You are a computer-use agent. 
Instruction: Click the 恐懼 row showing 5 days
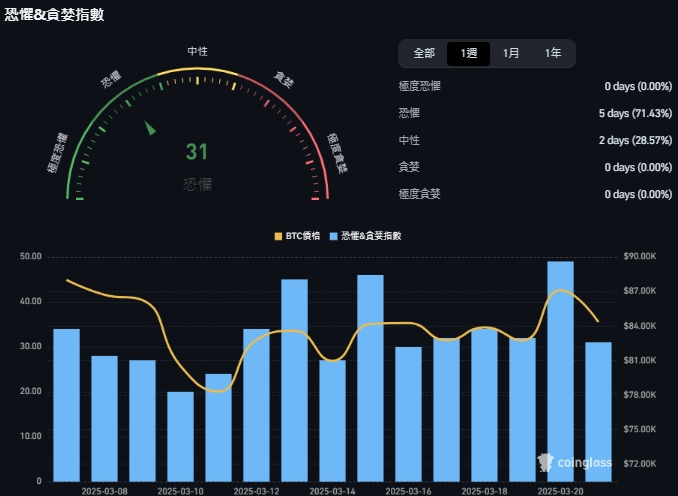tap(535, 113)
